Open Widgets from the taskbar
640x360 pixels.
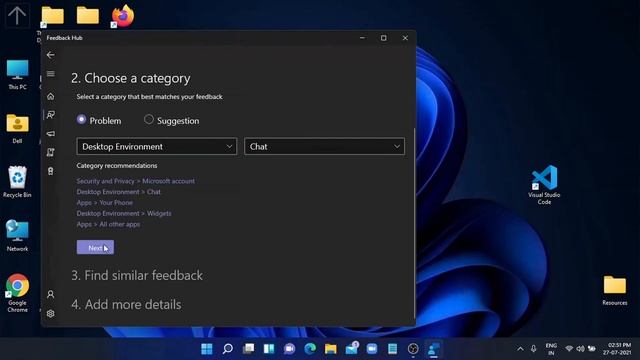pyautogui.click(x=269, y=349)
